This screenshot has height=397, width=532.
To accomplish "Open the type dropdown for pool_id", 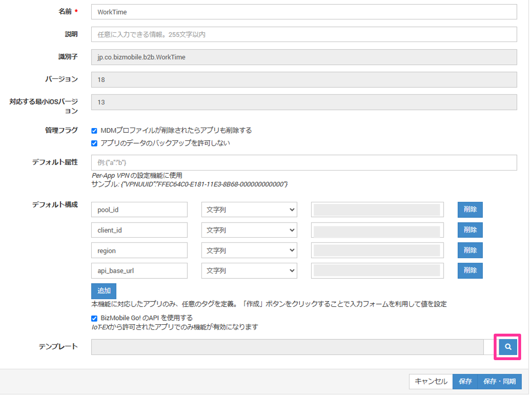I will (249, 210).
